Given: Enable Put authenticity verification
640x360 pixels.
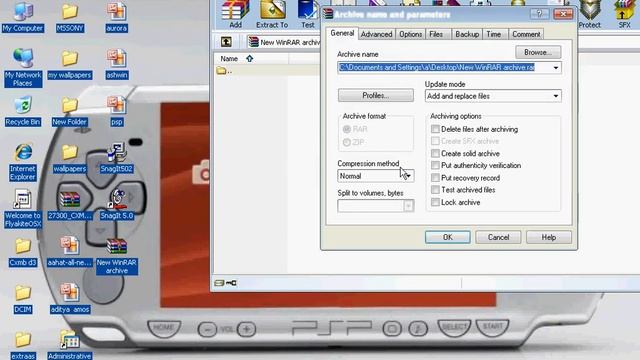Looking at the screenshot, I should [x=435, y=165].
